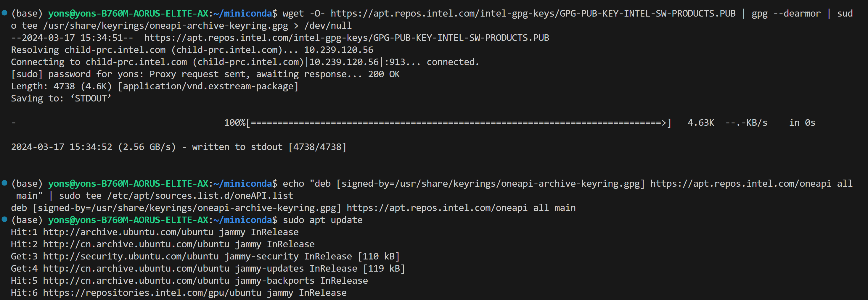Click the /dev/null path in the tee command
The height and width of the screenshot is (300, 868).
328,25
